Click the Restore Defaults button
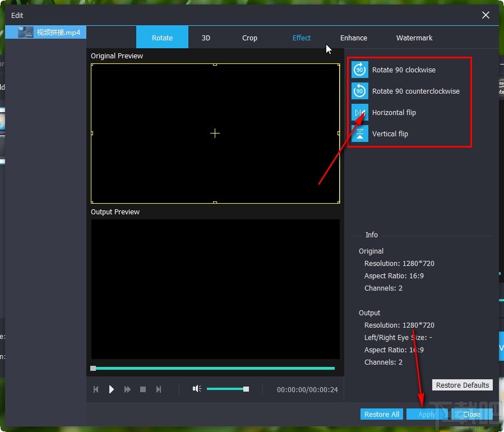The image size is (504, 432). click(x=462, y=385)
